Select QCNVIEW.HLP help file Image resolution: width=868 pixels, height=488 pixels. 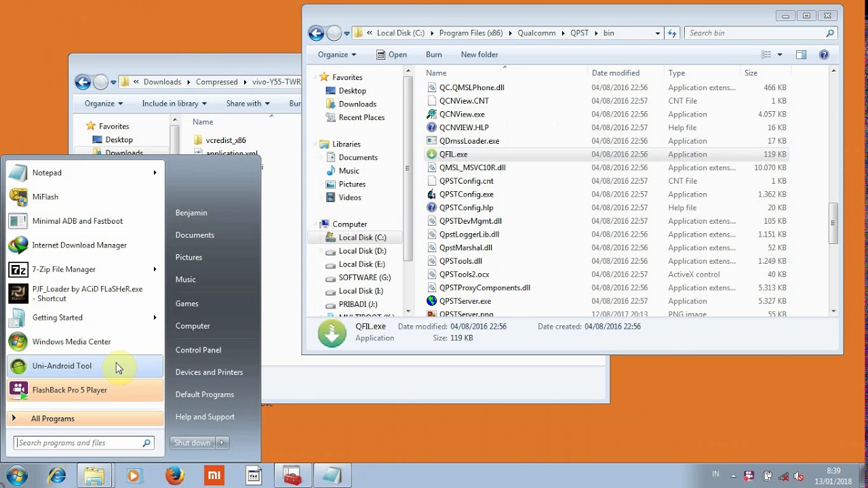click(464, 127)
